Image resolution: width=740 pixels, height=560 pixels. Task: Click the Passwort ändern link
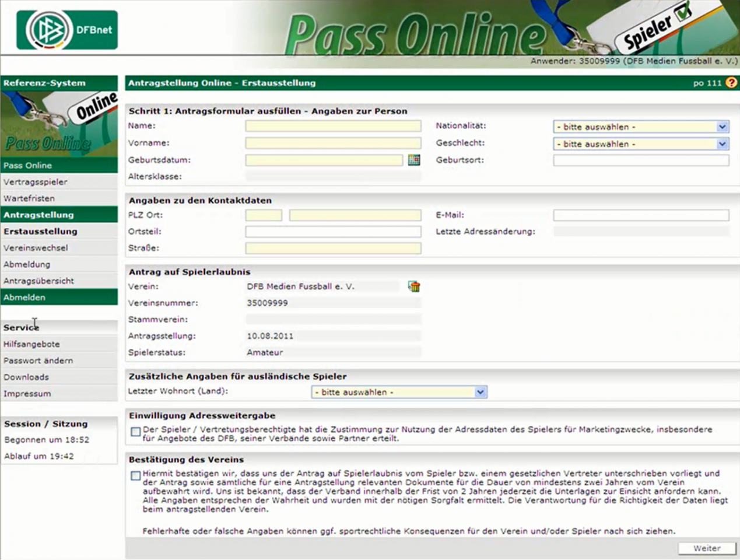[59, 360]
